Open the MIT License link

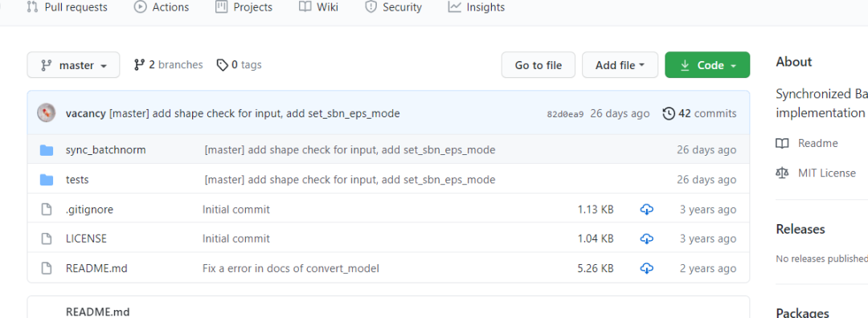click(826, 173)
